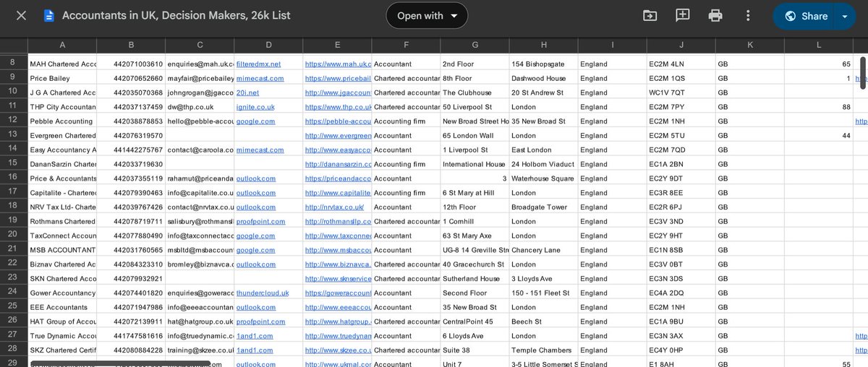Image resolution: width=868 pixels, height=367 pixels.
Task: Click the 'Price Bailey' name cell
Action: coord(62,78)
